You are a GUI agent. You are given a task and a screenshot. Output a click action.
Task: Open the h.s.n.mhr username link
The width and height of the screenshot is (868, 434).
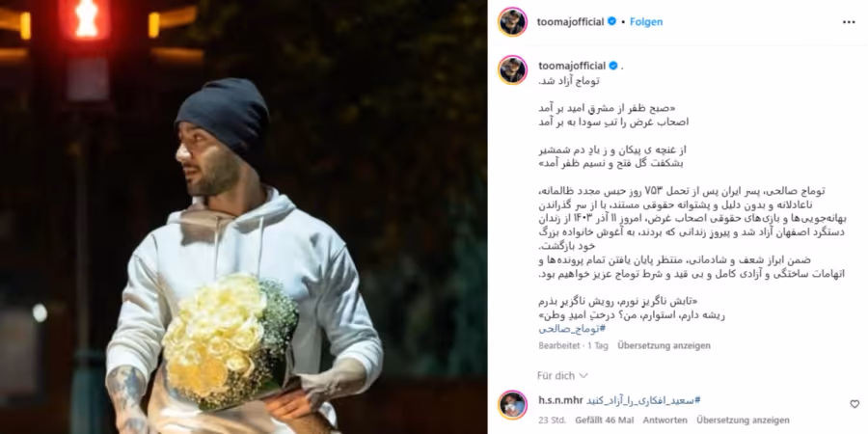tap(560, 400)
